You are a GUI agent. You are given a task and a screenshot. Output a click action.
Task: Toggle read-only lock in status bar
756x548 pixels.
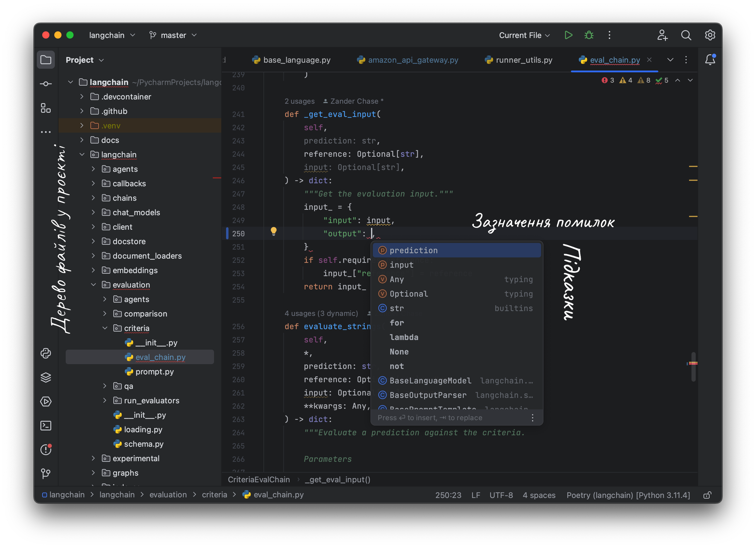click(x=707, y=495)
